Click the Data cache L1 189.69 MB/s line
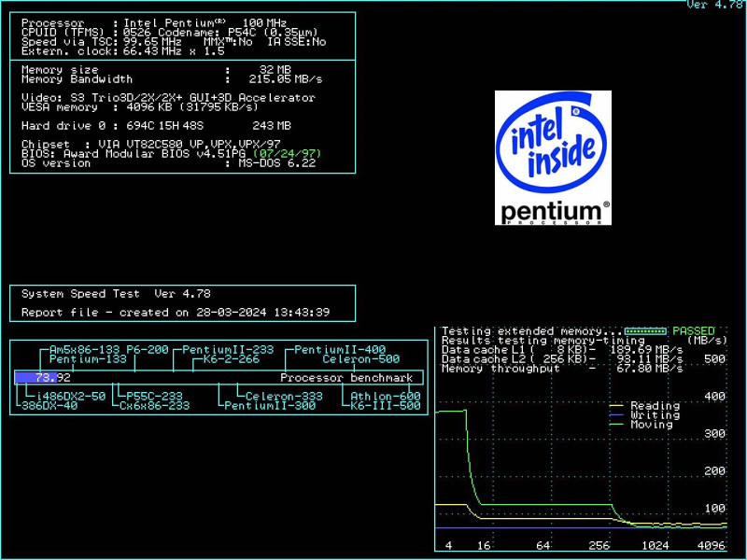 pos(562,349)
